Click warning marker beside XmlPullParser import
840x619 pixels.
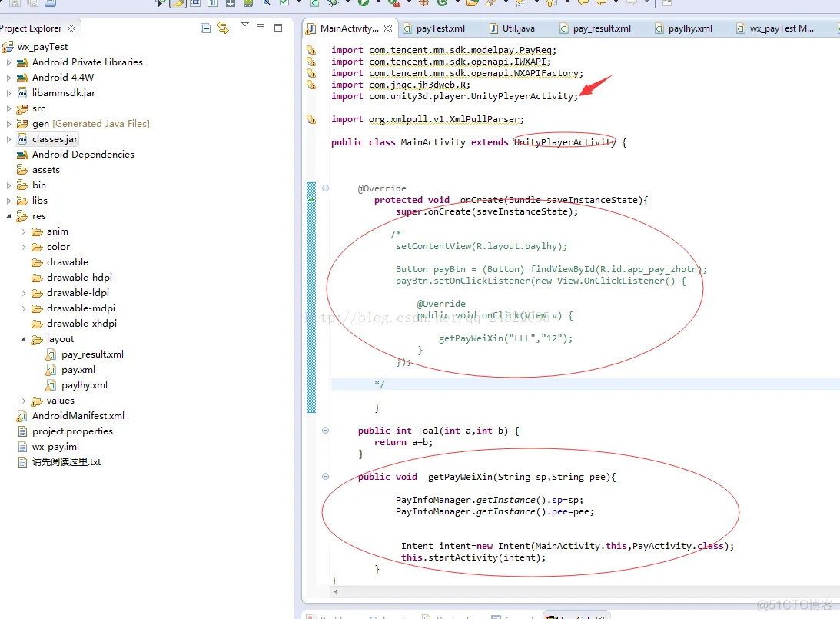tap(310, 119)
